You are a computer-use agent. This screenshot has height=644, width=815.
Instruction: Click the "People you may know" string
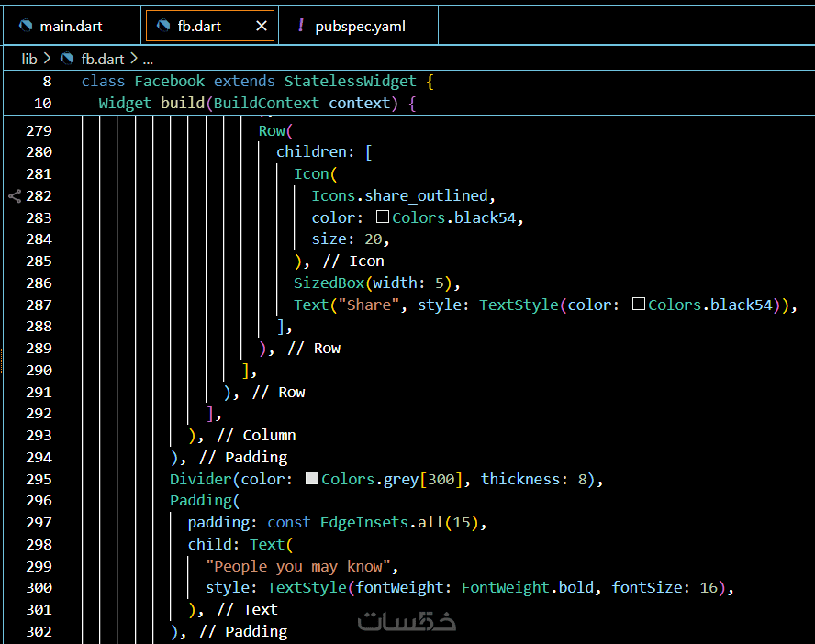click(x=302, y=566)
